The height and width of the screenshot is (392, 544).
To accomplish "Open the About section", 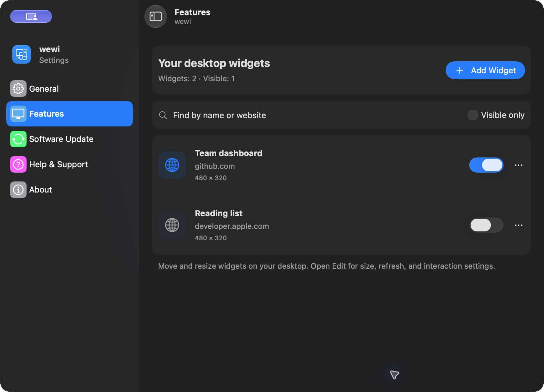I will (x=70, y=190).
